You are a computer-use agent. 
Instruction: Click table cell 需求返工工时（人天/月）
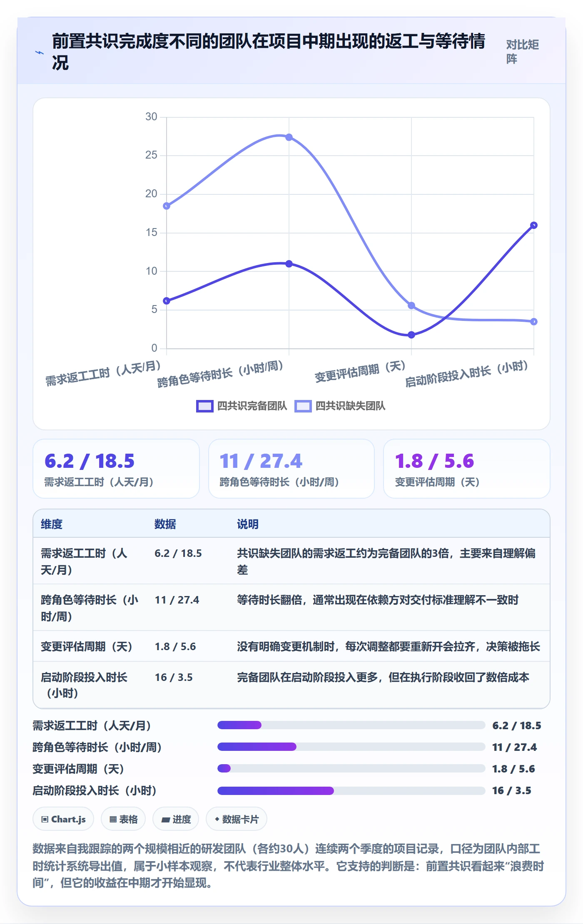pos(89,561)
